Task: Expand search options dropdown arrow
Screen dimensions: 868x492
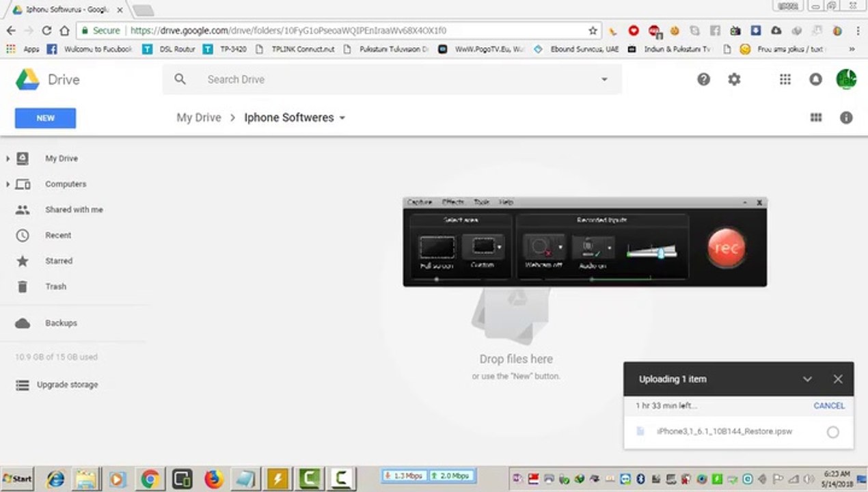Action: [x=604, y=79]
